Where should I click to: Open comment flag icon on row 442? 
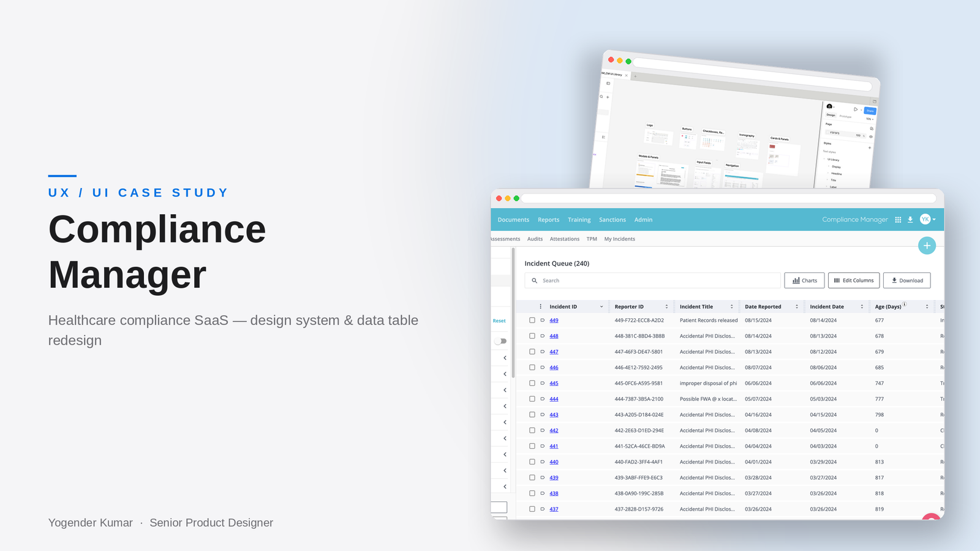click(x=543, y=430)
